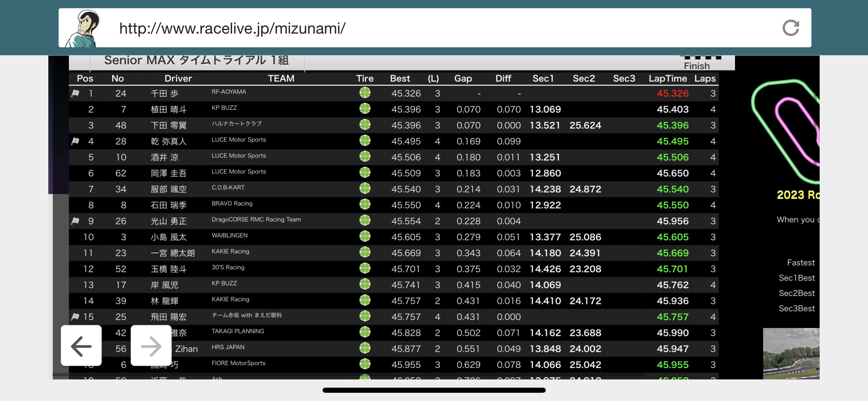Image resolution: width=868 pixels, height=401 pixels.
Task: Click the horizontal scrollbar under the table
Action: click(x=349, y=375)
